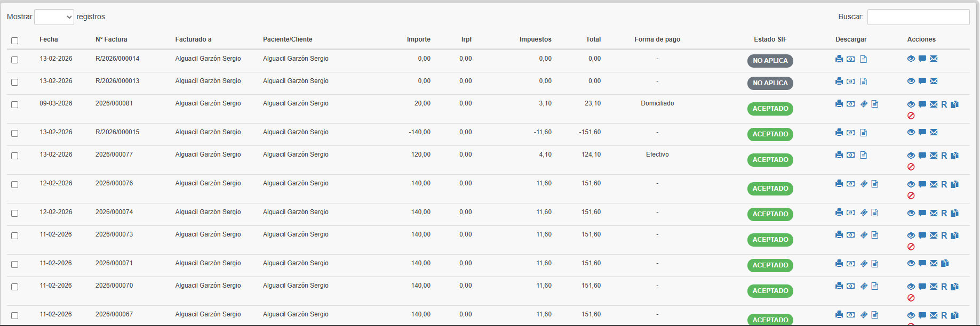Add a comment to invoice R/2026/000013

point(922,81)
